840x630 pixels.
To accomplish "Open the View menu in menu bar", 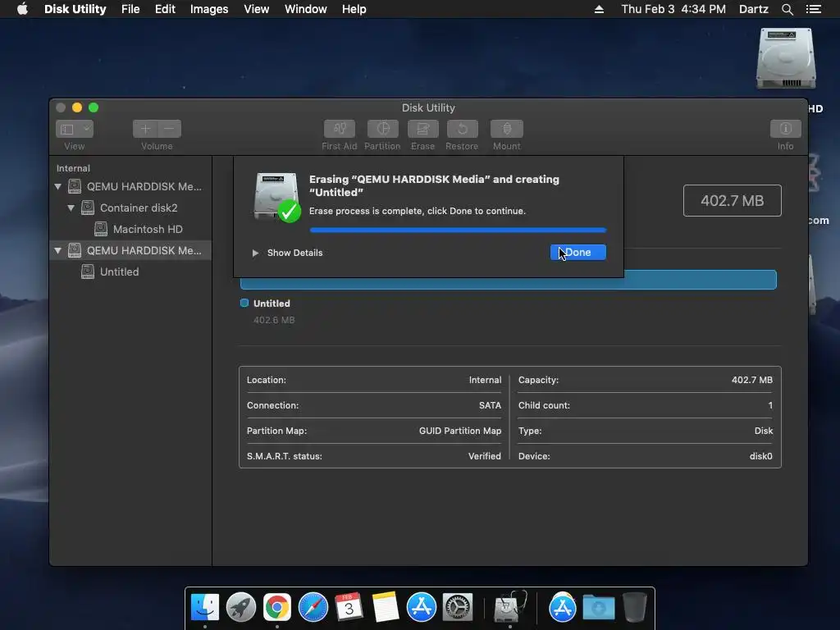I will tap(256, 9).
